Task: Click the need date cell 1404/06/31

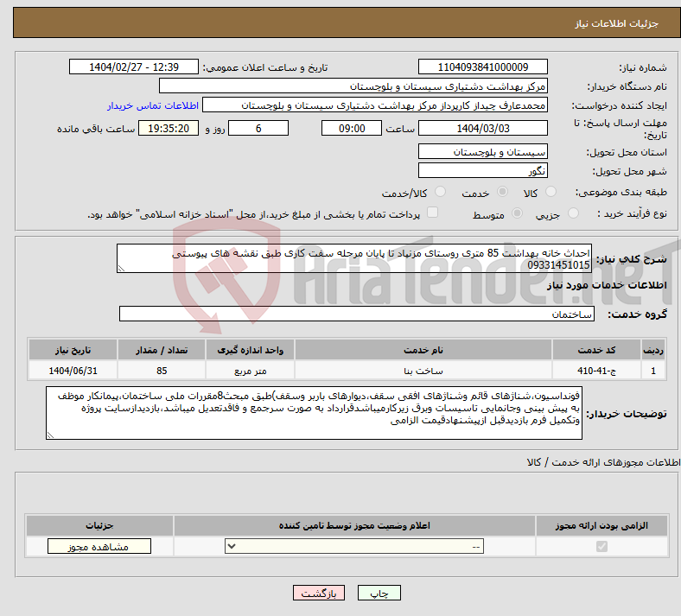Action: [73, 371]
